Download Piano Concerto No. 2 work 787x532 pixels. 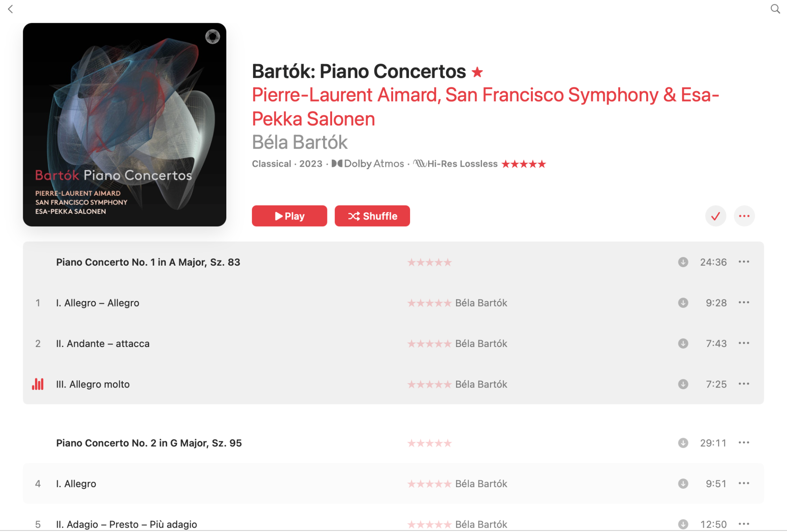[x=683, y=443]
